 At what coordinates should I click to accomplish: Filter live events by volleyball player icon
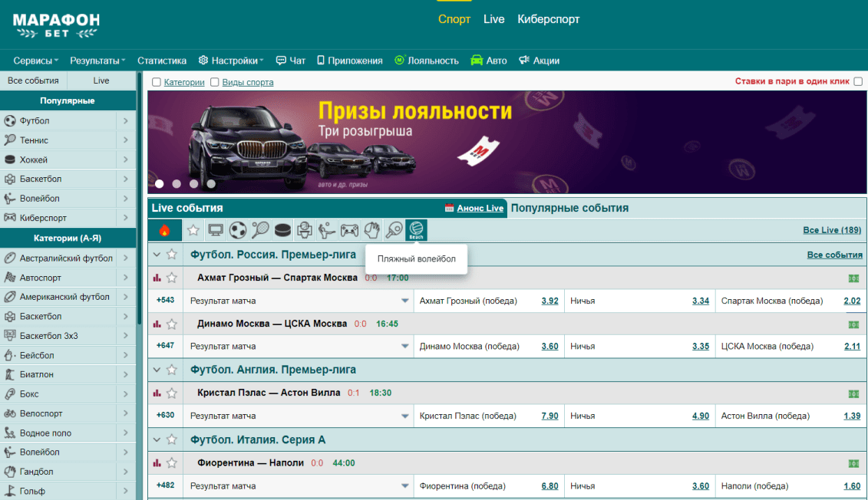(327, 230)
